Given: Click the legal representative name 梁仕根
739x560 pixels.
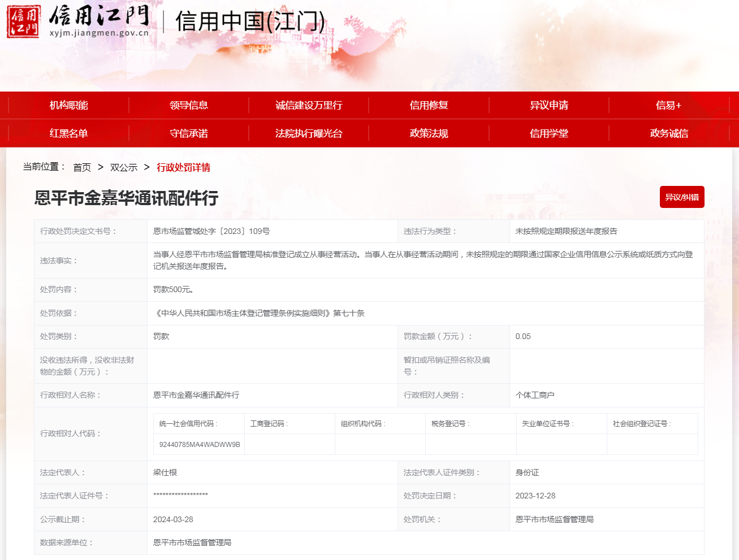Looking at the screenshot, I should [x=165, y=472].
